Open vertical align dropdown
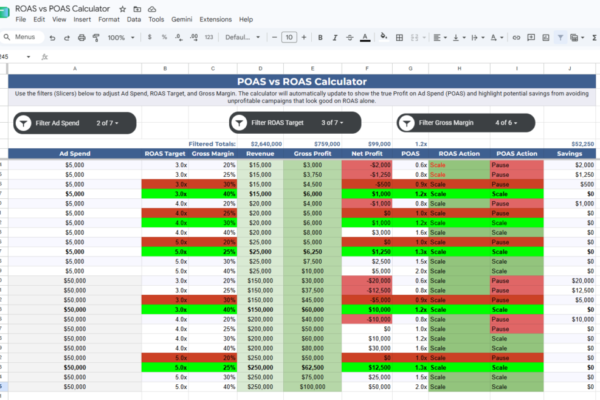Image resolution: width=600 pixels, height=400 pixels. click(459, 38)
